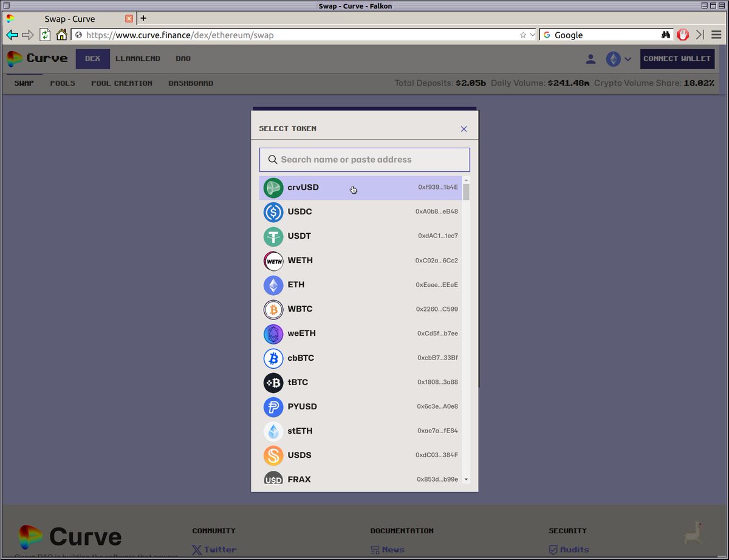
Task: Select the tBTC token icon
Action: click(273, 383)
